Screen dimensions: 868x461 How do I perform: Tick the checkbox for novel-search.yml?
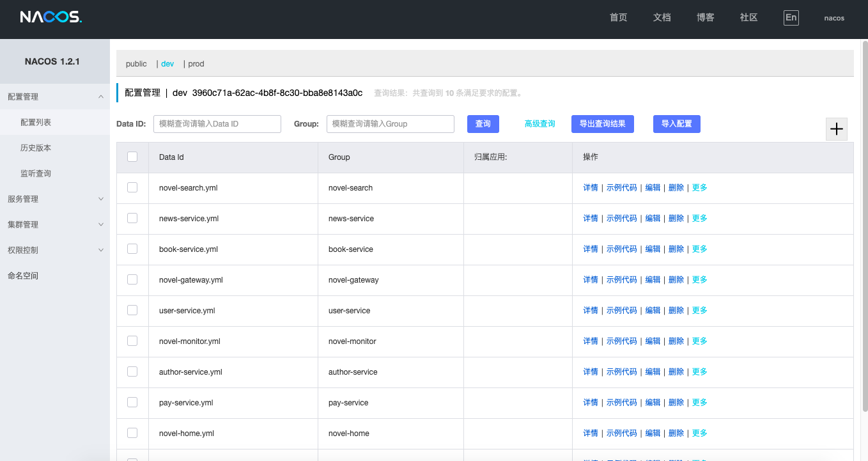click(x=132, y=187)
